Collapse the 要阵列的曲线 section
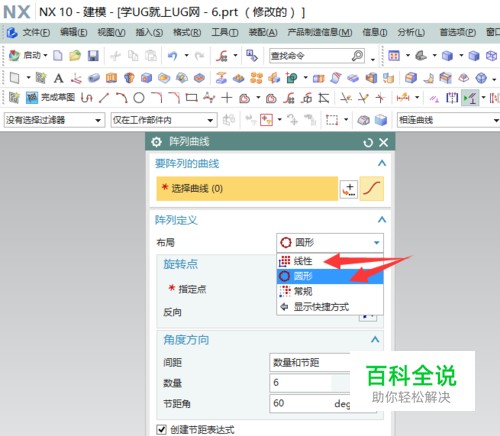This screenshot has width=500, height=436. pyautogui.click(x=382, y=163)
